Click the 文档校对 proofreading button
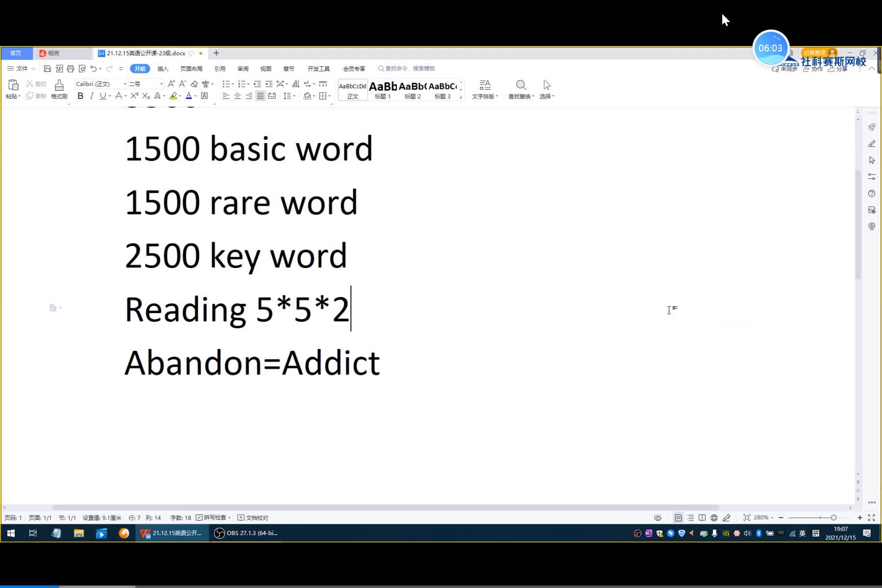The height and width of the screenshot is (588, 882). [253, 517]
